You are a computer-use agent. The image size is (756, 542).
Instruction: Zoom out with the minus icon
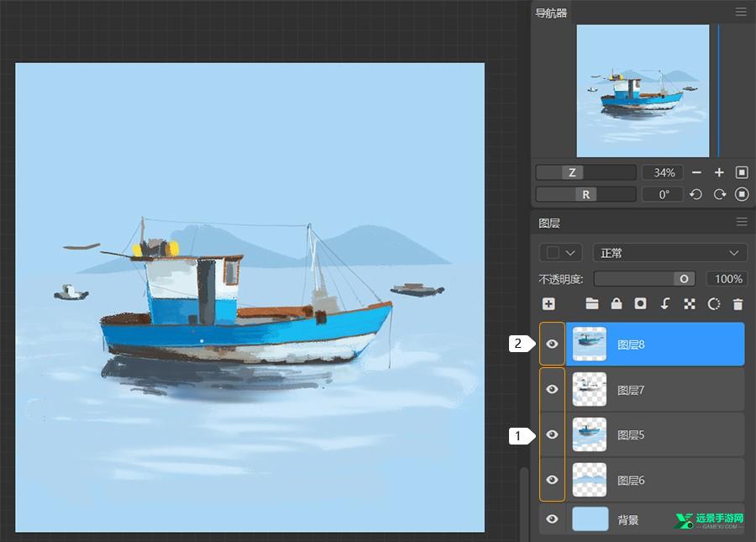tap(696, 172)
